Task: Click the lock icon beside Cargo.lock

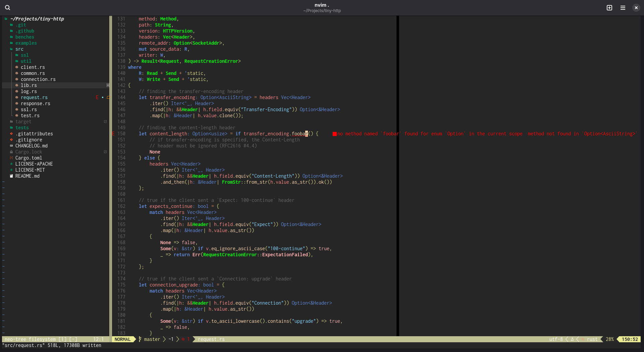Action: 11,152
